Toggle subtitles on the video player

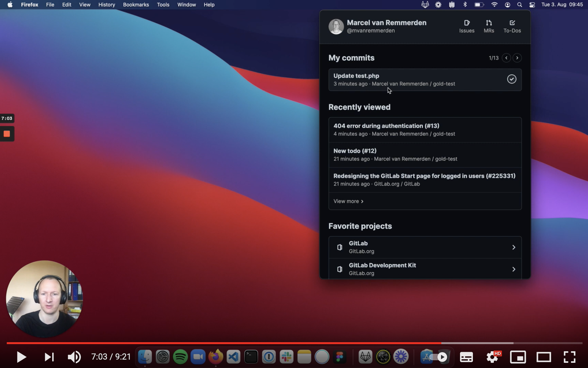(466, 357)
